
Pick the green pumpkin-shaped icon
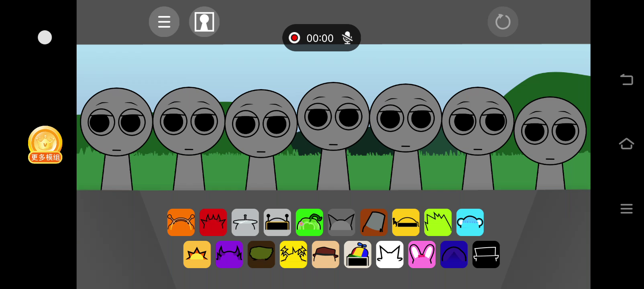click(x=309, y=222)
